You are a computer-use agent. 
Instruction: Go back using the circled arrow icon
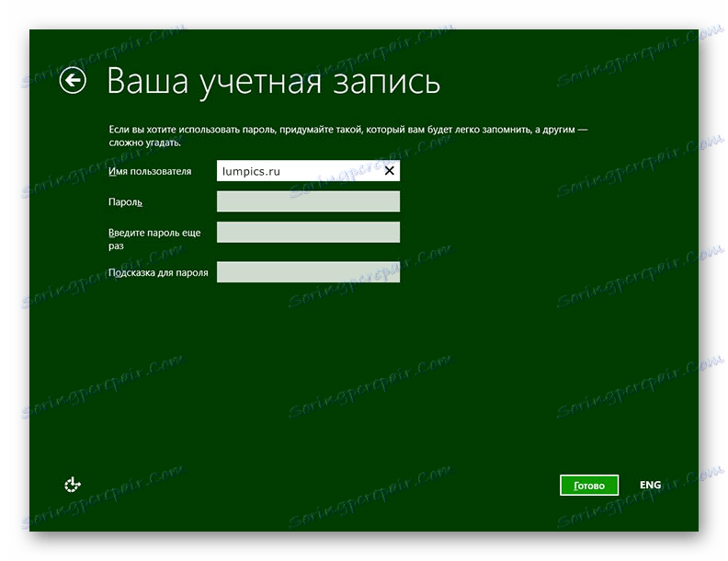tap(73, 80)
